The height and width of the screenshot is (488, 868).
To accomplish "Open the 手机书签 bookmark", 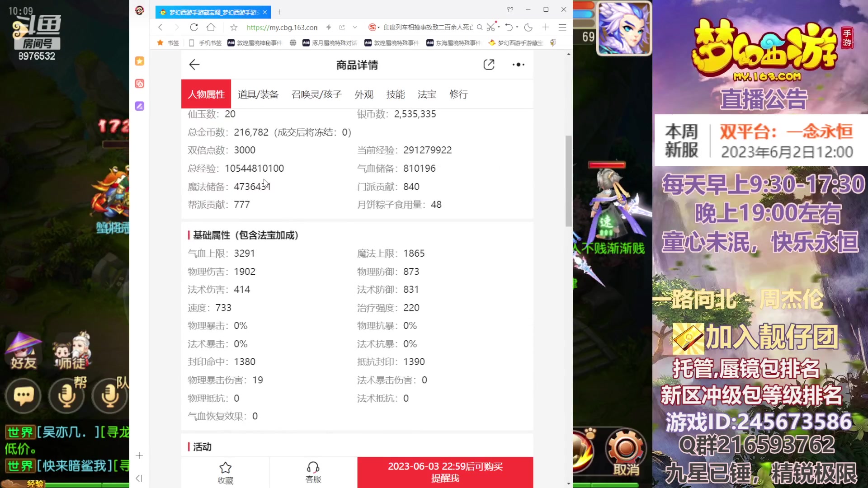I will 205,43.
